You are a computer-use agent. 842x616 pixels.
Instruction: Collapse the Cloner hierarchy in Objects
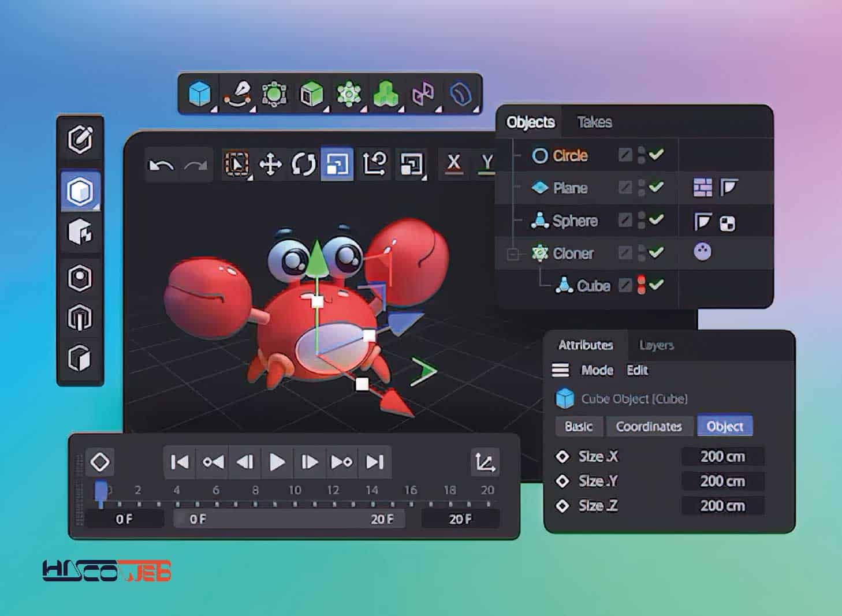coord(512,253)
